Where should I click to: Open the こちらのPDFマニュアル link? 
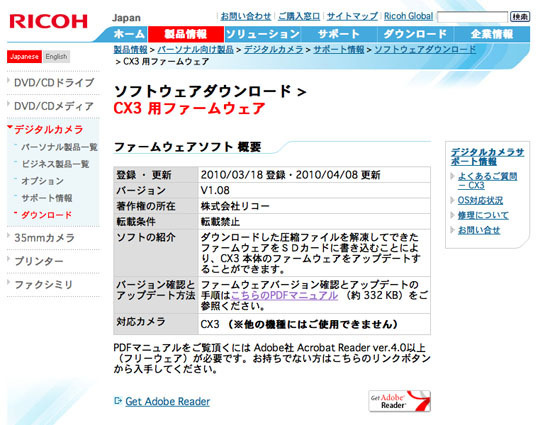point(284,295)
